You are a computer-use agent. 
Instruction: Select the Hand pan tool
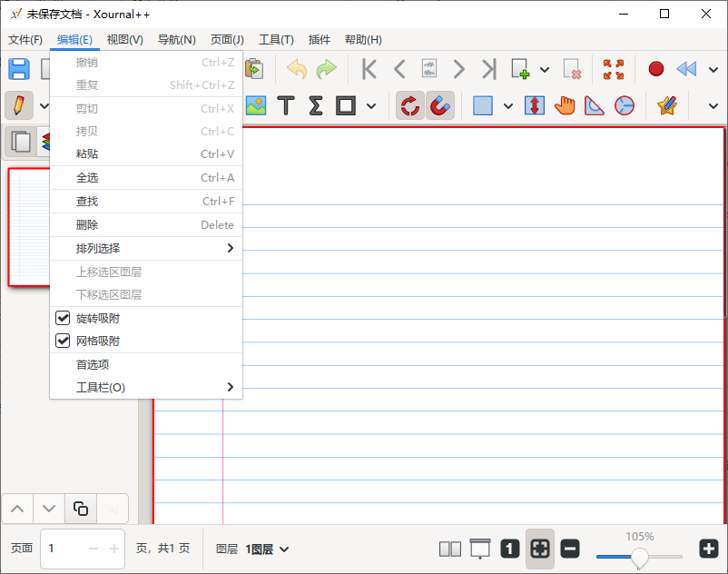[565, 105]
